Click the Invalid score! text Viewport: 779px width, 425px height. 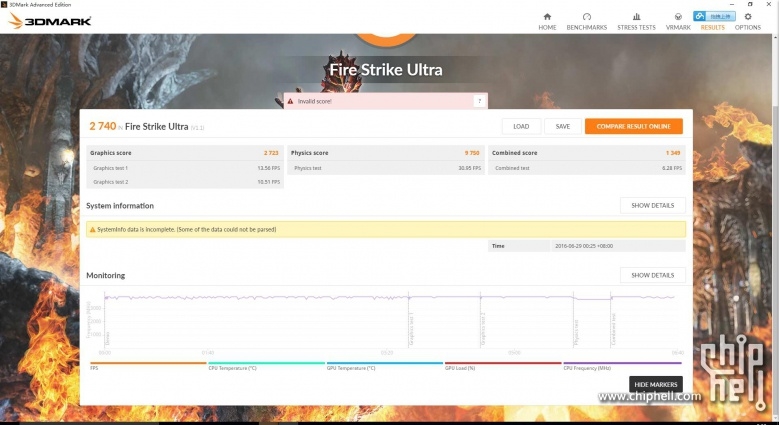click(314, 101)
